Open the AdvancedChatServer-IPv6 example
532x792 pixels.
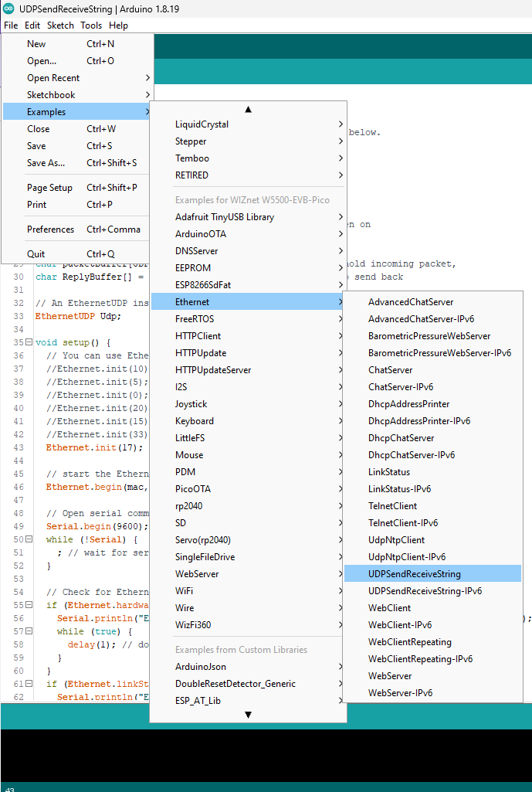point(432,319)
